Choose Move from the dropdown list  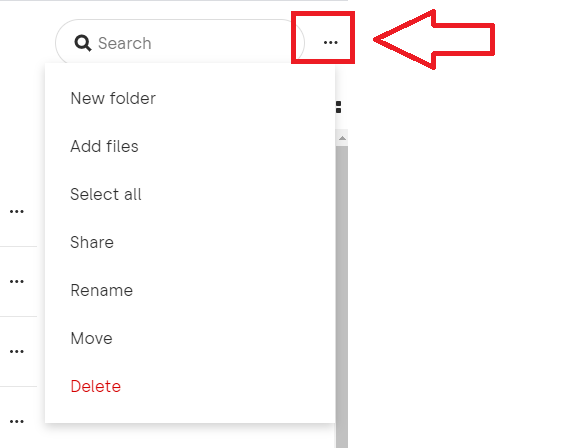click(91, 338)
